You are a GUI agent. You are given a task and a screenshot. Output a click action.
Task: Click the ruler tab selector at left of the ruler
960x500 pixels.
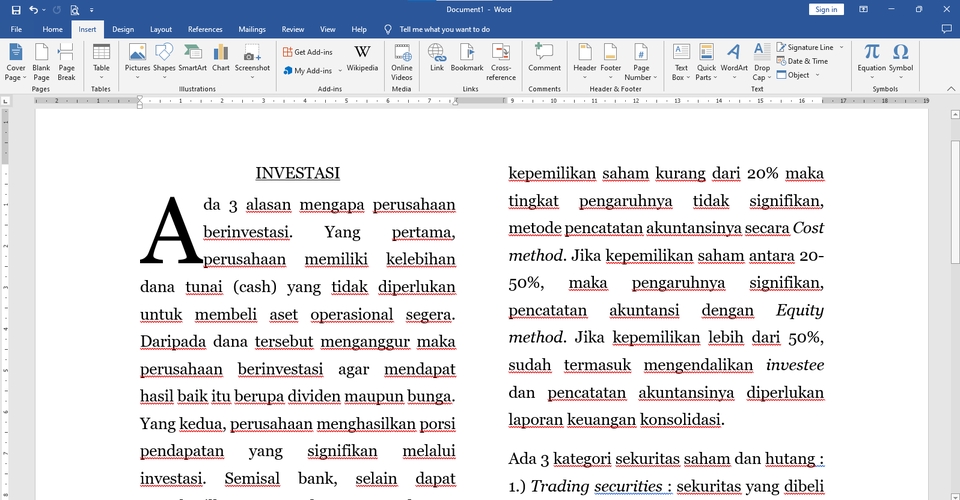coord(6,101)
